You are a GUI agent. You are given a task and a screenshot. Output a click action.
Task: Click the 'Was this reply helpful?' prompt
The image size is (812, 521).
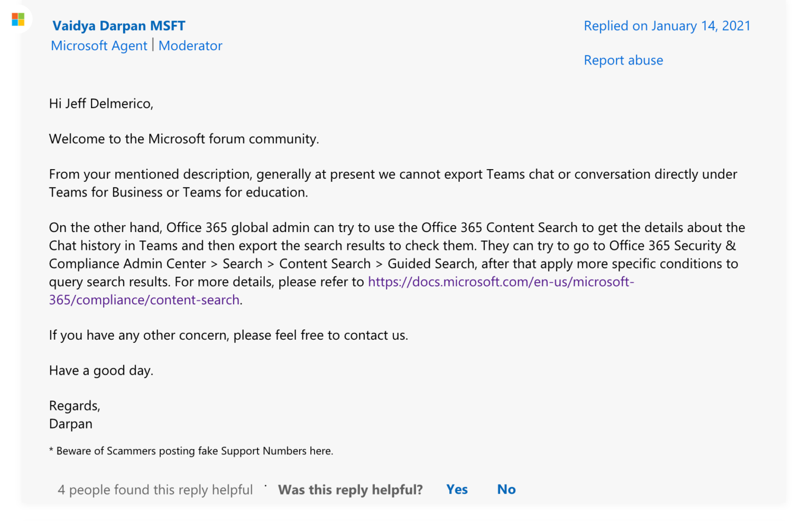pos(350,490)
